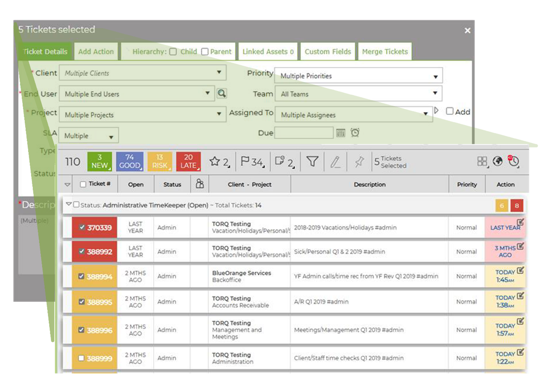Click the alarm clock icon next to Due
The width and height of the screenshot is (549, 392).
(x=355, y=132)
